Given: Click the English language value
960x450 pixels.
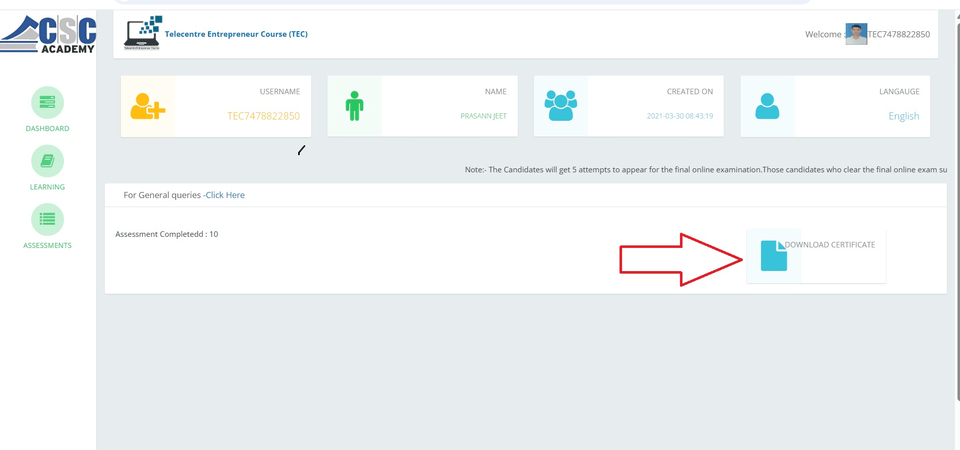Looking at the screenshot, I should (x=904, y=116).
